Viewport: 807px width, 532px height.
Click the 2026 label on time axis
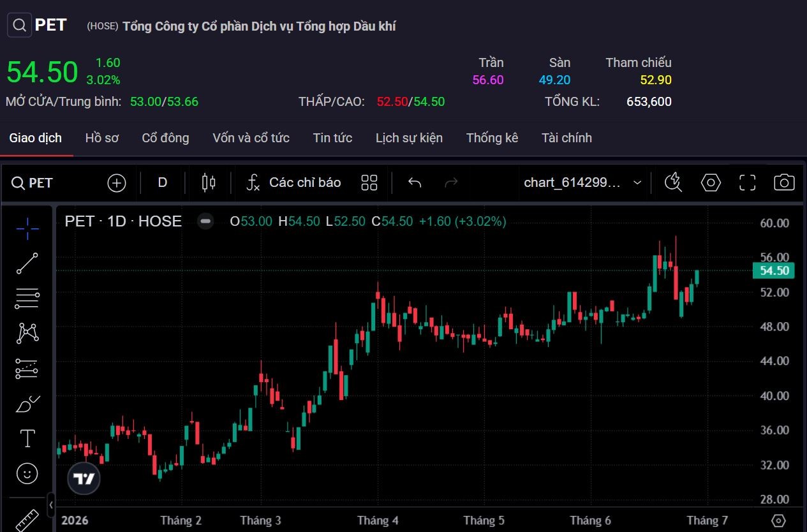click(x=75, y=521)
